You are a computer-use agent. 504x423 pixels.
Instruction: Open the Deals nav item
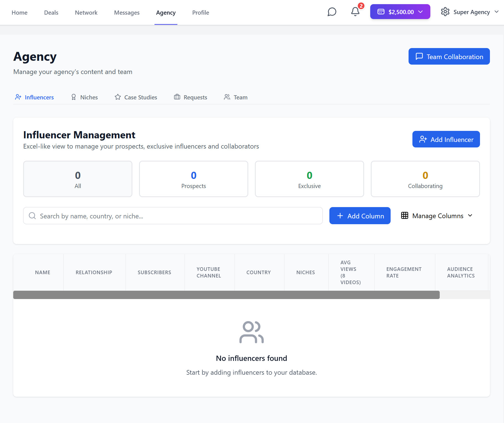pyautogui.click(x=51, y=12)
